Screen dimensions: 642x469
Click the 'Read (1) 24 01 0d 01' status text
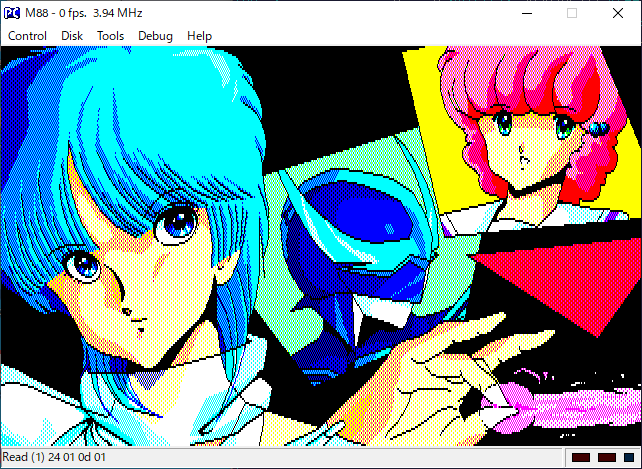[x=54, y=457]
